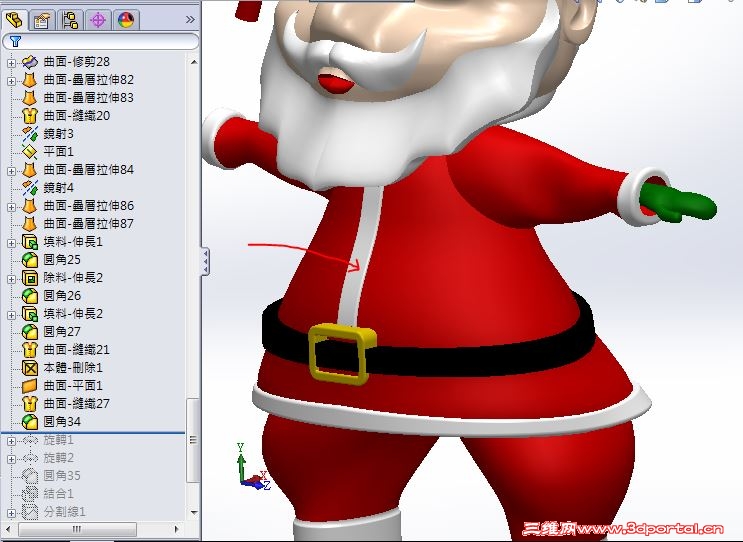Image resolution: width=743 pixels, height=542 pixels.
Task: Select the 曲面-平面1 label
Action: coord(73,386)
